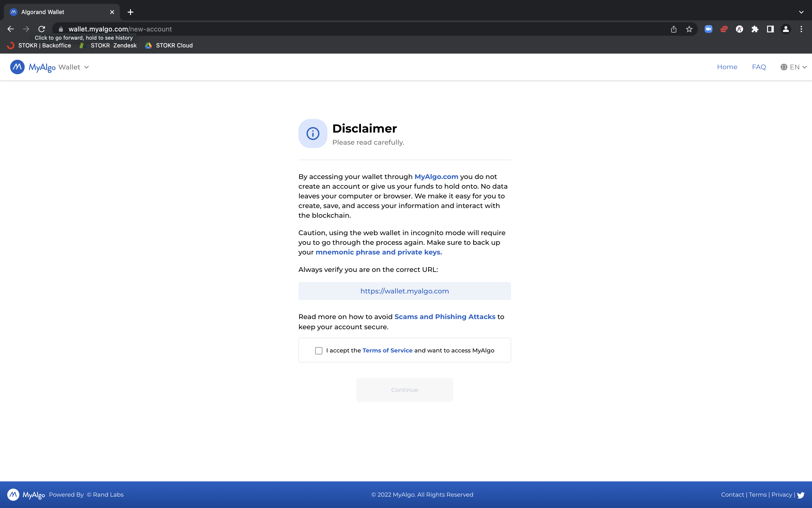812x508 pixels.
Task: Click the browser forward arrow
Action: [26, 29]
